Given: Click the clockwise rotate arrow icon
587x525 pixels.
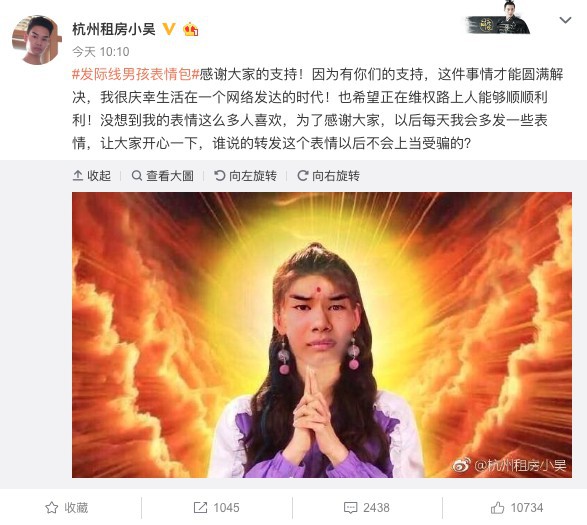Looking at the screenshot, I should tap(302, 175).
